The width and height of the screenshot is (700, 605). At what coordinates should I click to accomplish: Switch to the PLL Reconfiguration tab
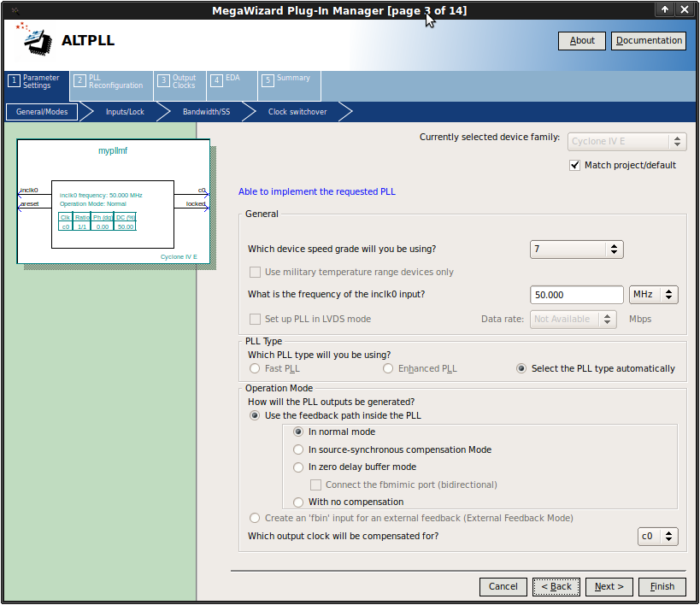tap(109, 81)
